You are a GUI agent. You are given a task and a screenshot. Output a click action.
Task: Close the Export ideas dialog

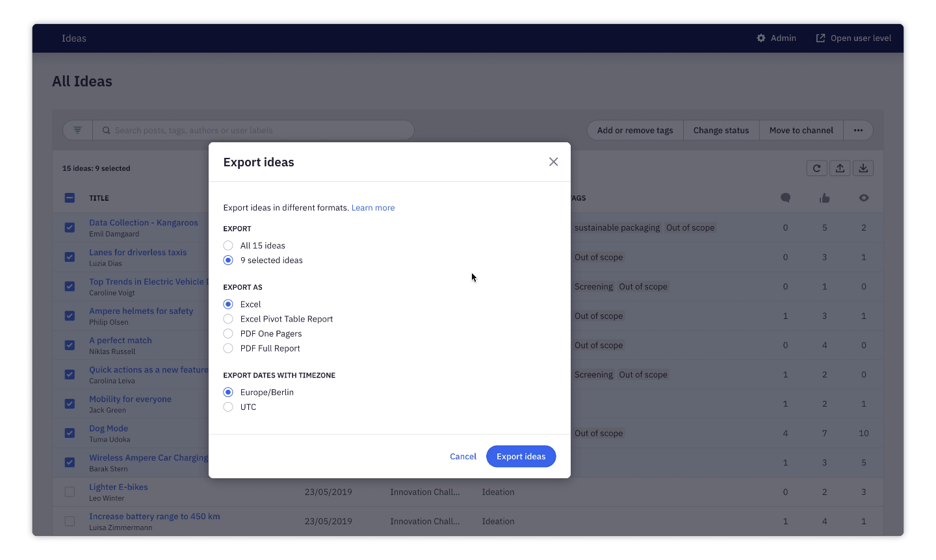tap(553, 162)
